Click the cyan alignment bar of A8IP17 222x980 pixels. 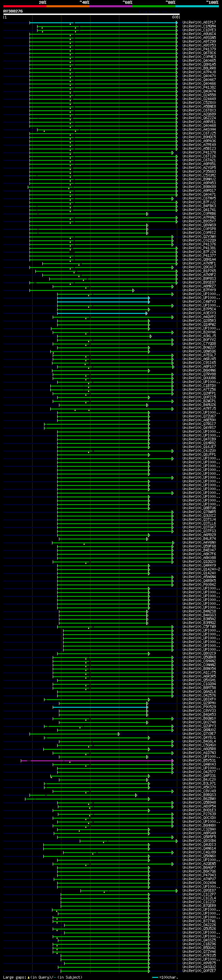click(x=103, y=23)
